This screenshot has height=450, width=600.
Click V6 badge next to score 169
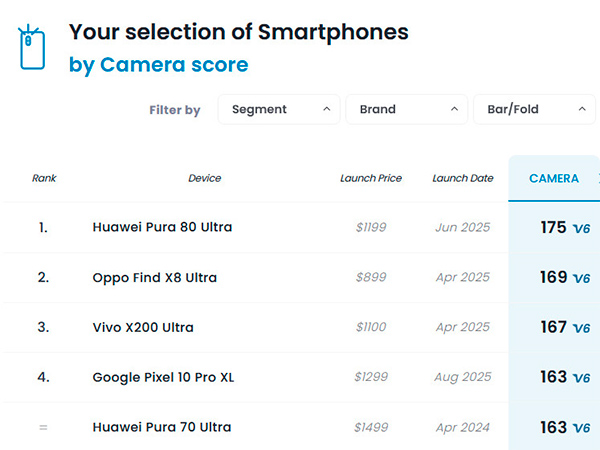point(581,278)
